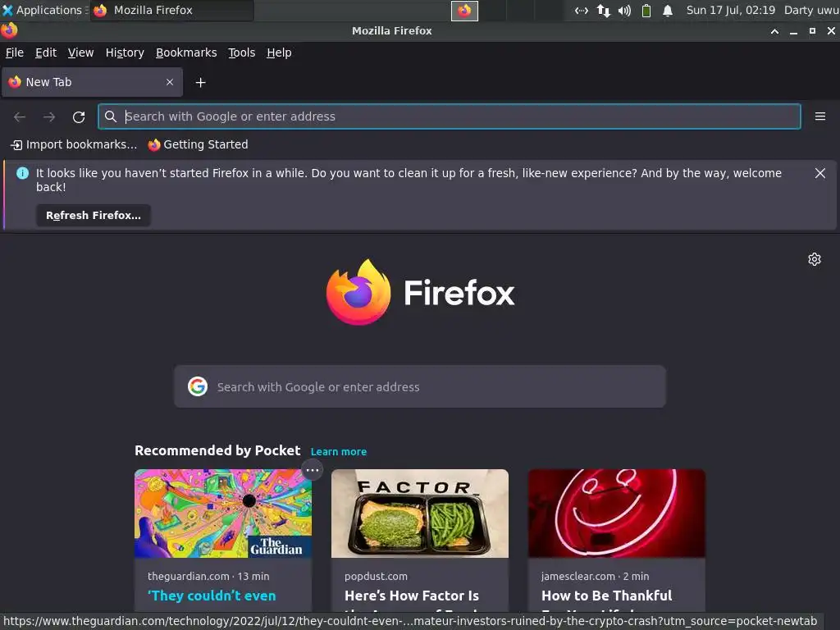Roll up the Firefox window with the up-arrow button
This screenshot has width=840, height=630.
[774, 31]
